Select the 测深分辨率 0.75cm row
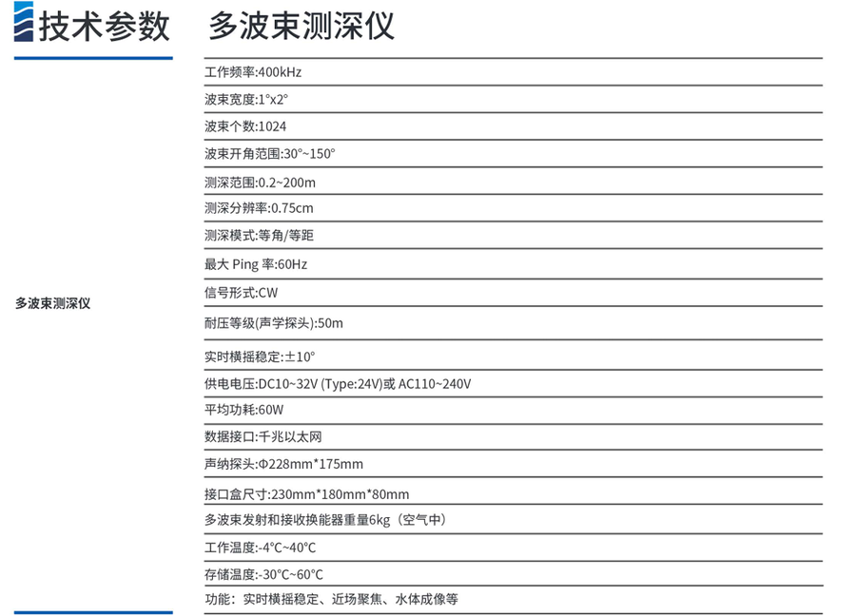The height and width of the screenshot is (616, 856). tap(259, 208)
